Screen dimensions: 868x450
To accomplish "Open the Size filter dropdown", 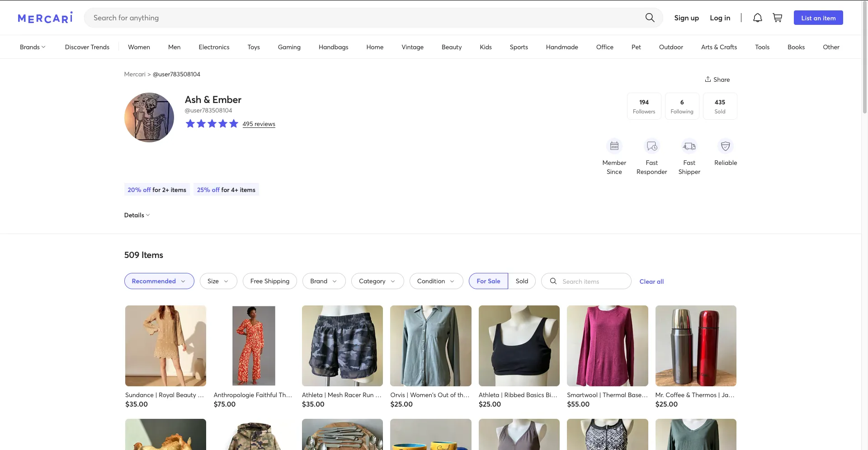I will click(218, 281).
